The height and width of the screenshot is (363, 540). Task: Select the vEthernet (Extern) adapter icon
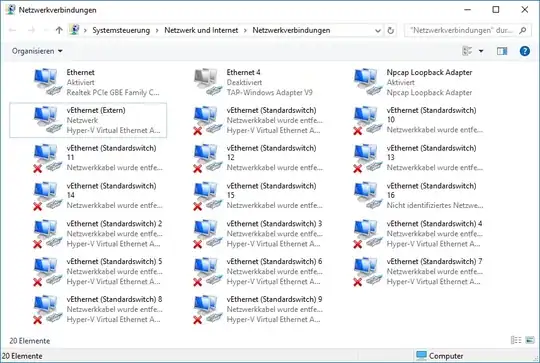click(48, 120)
